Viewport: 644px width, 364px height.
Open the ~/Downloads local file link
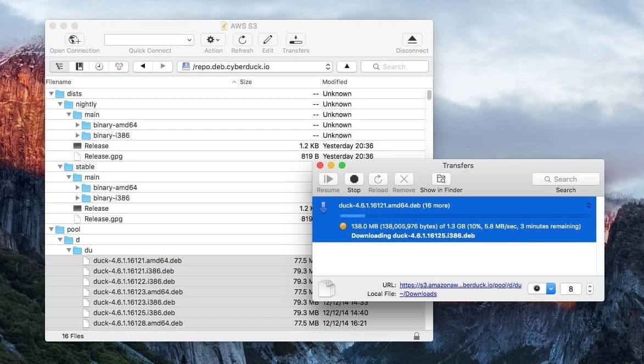418,294
